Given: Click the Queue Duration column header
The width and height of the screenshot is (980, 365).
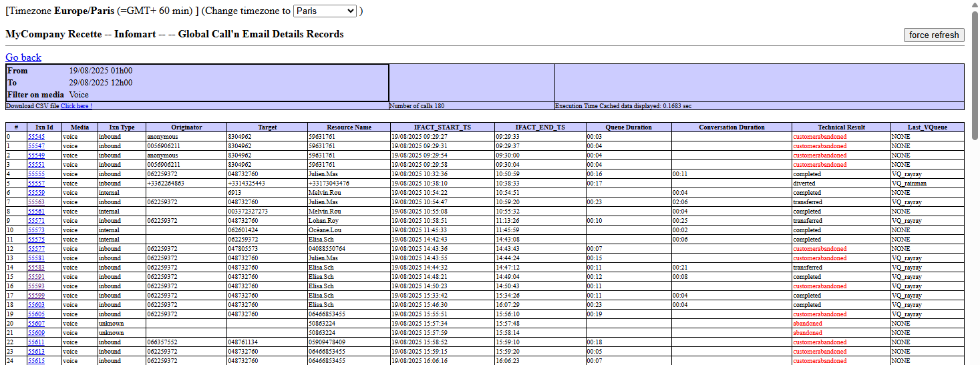Looking at the screenshot, I should 628,127.
